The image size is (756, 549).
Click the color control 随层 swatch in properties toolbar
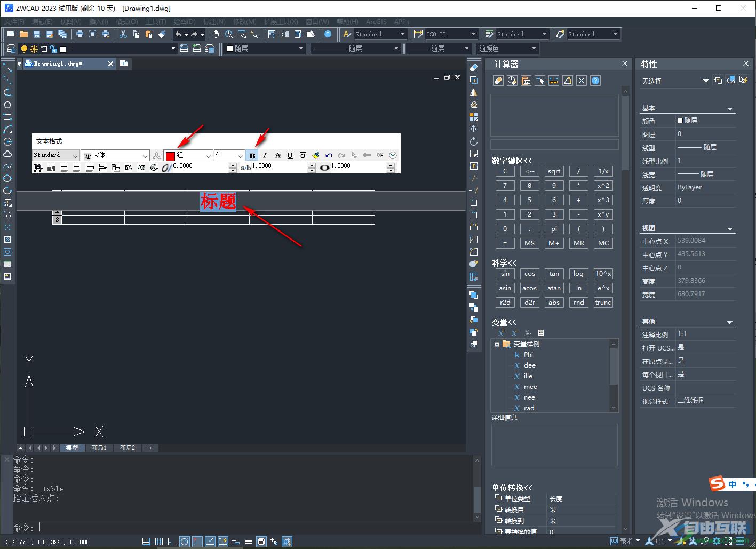click(x=230, y=49)
